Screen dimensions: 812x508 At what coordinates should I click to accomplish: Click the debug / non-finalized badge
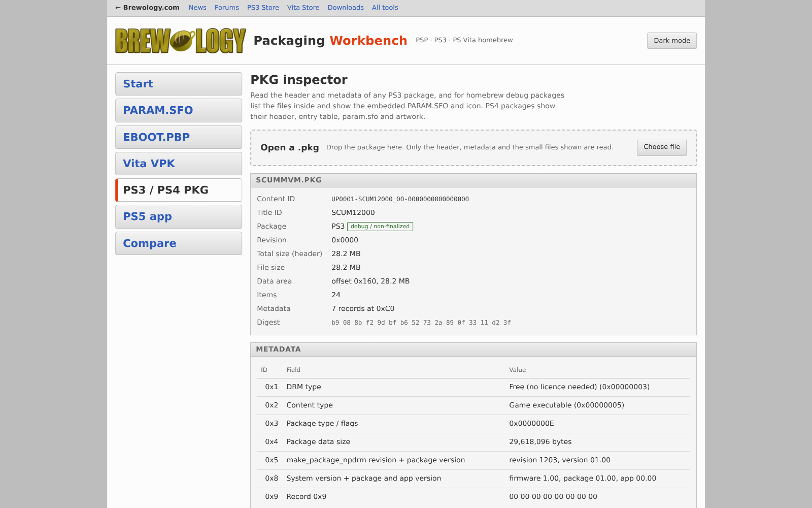tap(380, 227)
